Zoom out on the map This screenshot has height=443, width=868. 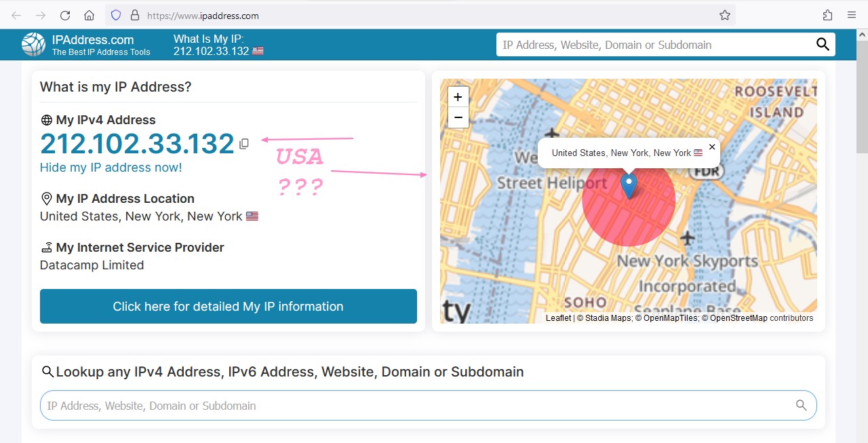click(458, 117)
